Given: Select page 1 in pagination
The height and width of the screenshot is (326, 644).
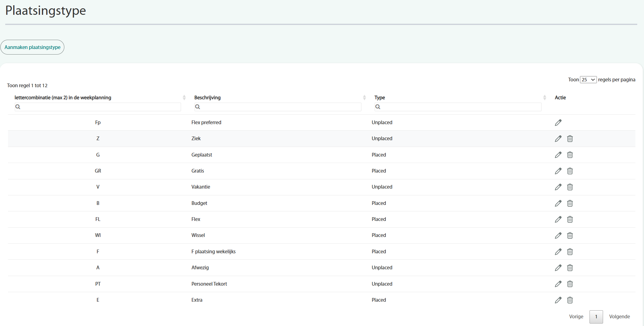Looking at the screenshot, I should coord(596,317).
